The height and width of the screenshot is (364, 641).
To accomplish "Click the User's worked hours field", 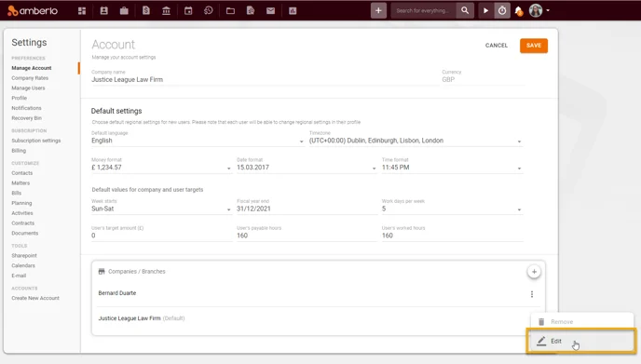I will pyautogui.click(x=452, y=236).
